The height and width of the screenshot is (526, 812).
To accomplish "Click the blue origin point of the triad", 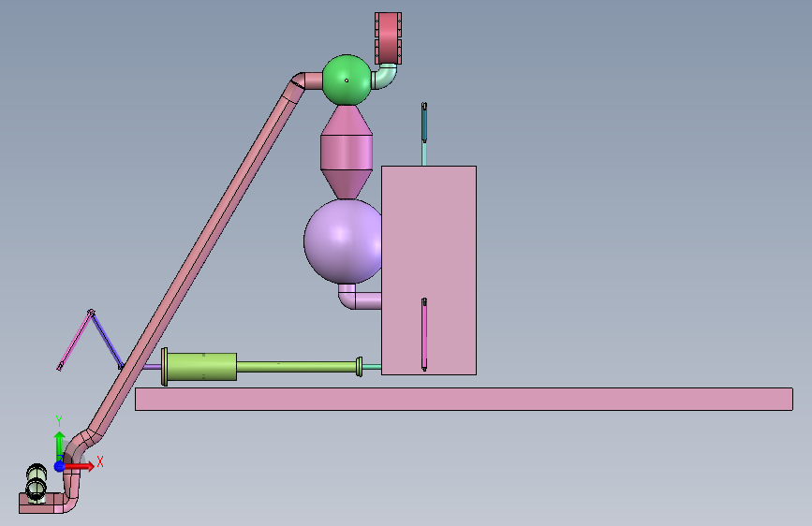I will pos(60,466).
